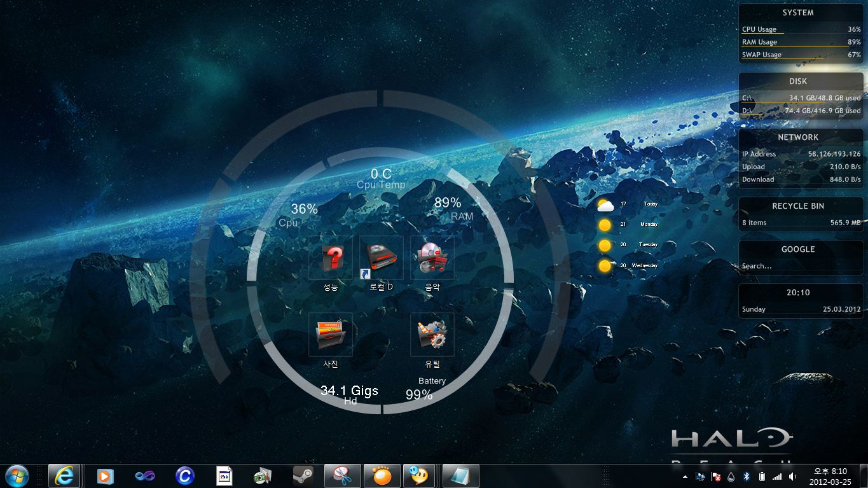Click the 20:10 clock widget
Screen dimensions: 868x488
(x=798, y=293)
